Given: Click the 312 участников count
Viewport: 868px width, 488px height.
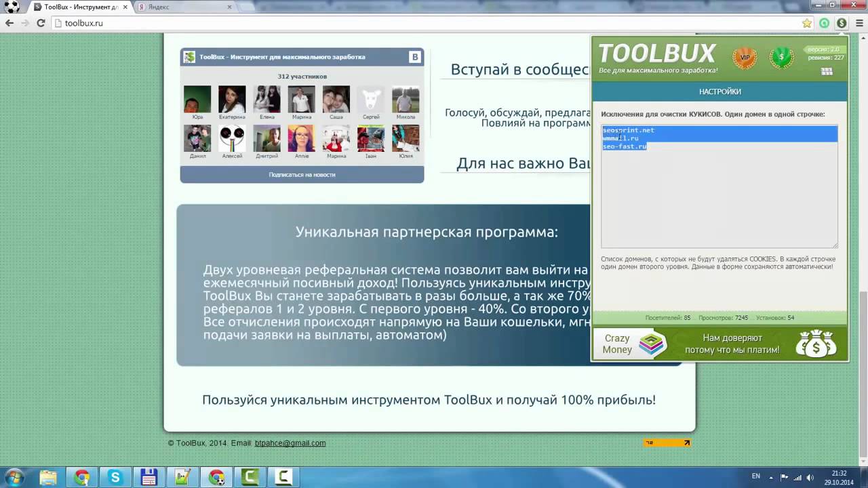Looking at the screenshot, I should click(302, 77).
